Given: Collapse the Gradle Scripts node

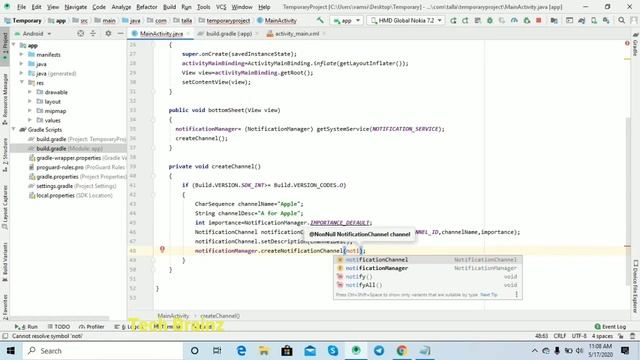Looking at the screenshot, I should coord(14,130).
